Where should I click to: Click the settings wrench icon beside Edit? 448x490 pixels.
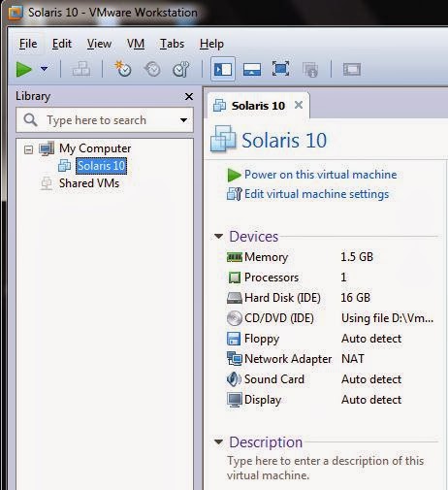pos(235,194)
